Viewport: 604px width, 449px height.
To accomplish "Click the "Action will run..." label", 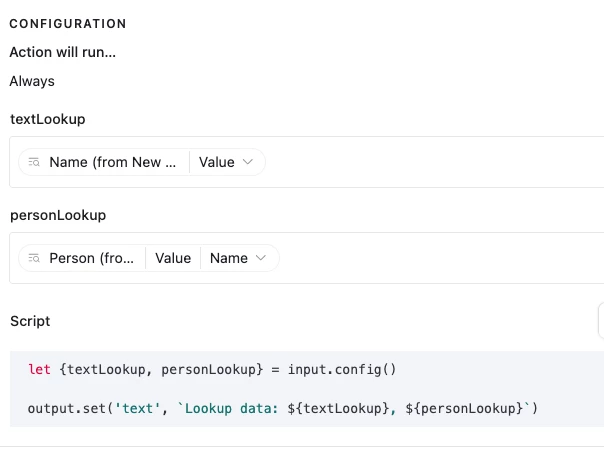I will pos(63,52).
